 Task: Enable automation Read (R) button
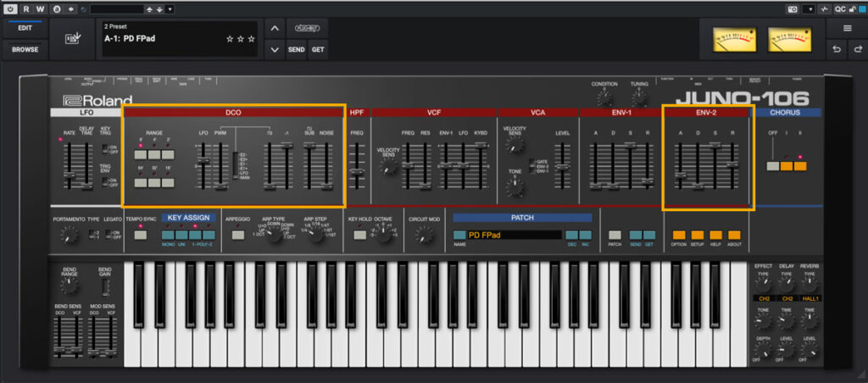pyautogui.click(x=26, y=8)
